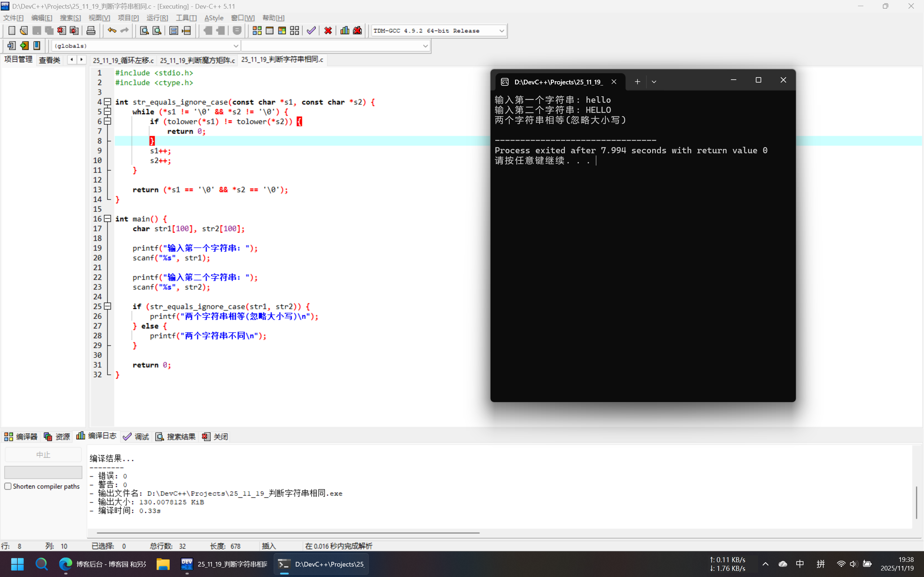924x577 pixels.
Task: Click the 查看类 class view tab
Action: [x=50, y=60]
